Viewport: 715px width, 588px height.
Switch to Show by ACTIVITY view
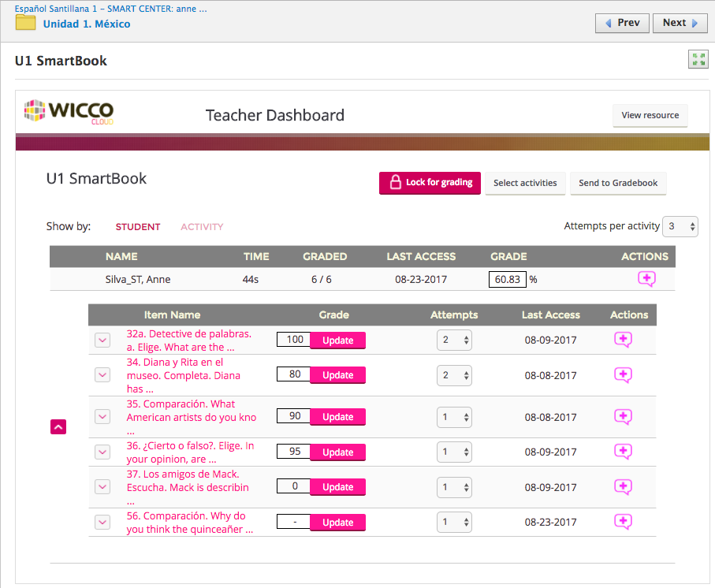[202, 227]
